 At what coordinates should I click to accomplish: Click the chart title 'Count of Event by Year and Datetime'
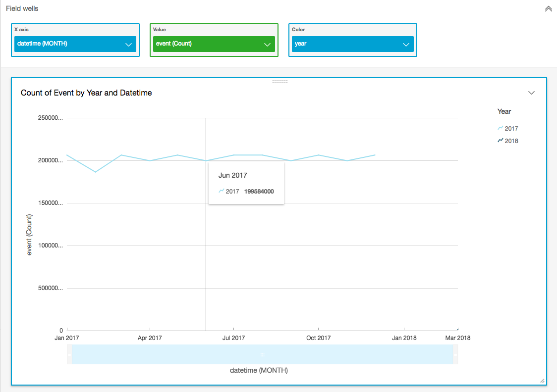[86, 93]
